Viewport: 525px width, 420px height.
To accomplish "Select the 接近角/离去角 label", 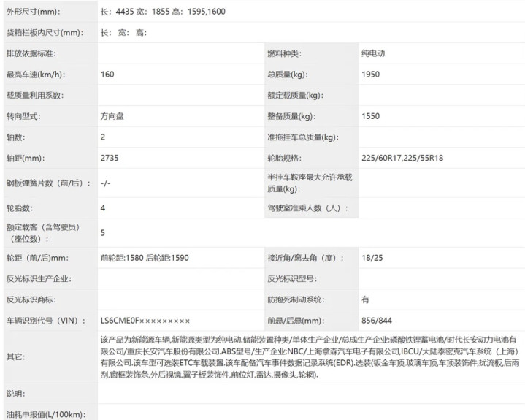I will coord(305,258).
